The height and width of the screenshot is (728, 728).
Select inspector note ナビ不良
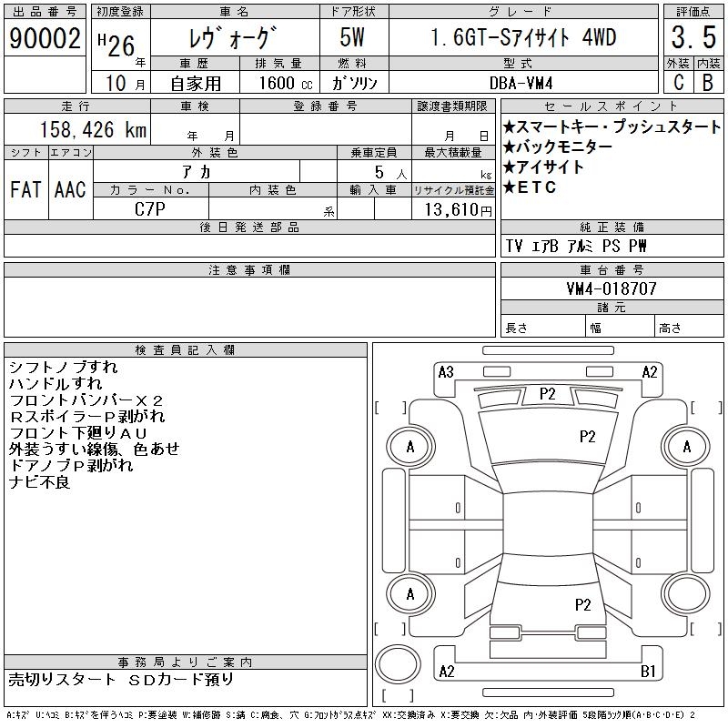coord(39,482)
